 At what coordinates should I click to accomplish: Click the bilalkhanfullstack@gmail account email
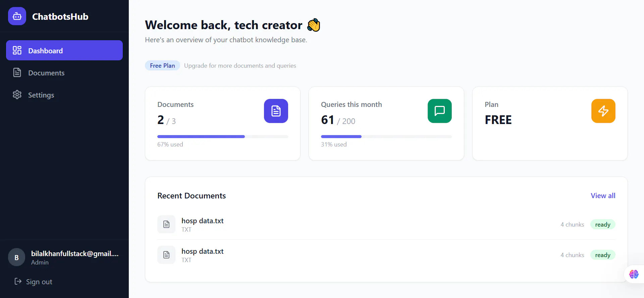75,253
